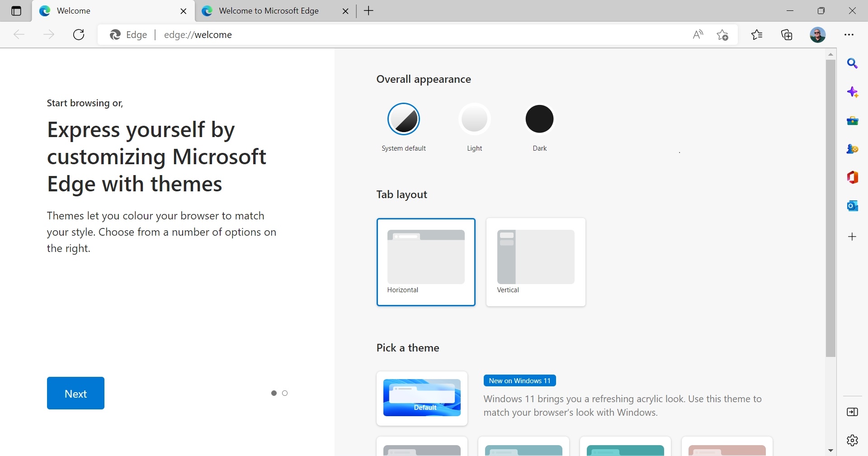Open the Favorites star list icon
The height and width of the screenshot is (456, 868).
click(x=757, y=35)
